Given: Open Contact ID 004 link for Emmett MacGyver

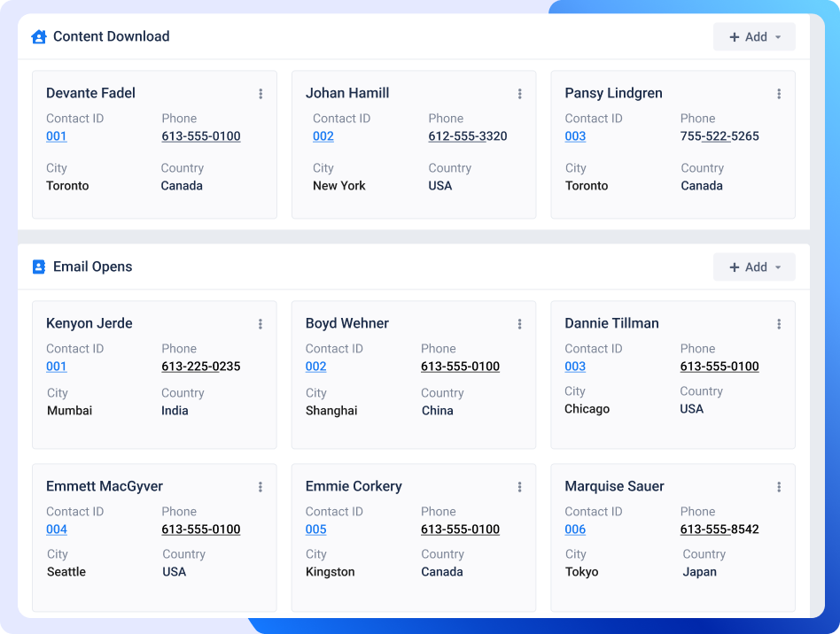Looking at the screenshot, I should (56, 529).
